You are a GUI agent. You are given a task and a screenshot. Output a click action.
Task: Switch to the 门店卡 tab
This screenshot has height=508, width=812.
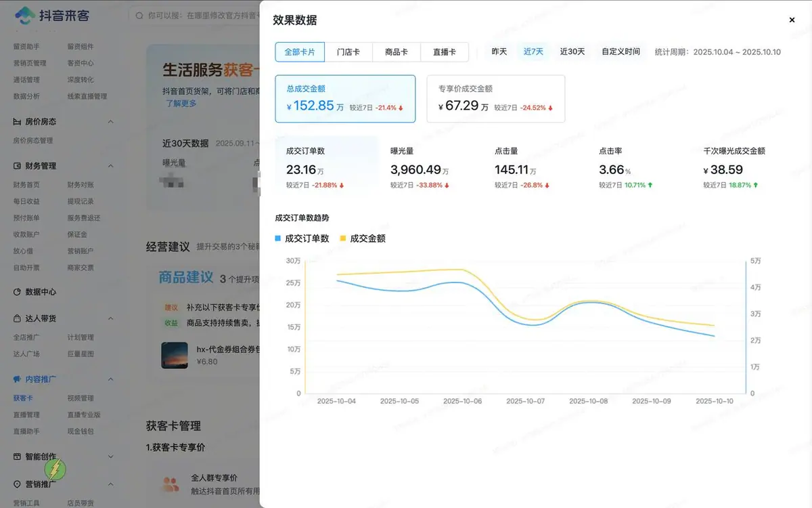348,52
